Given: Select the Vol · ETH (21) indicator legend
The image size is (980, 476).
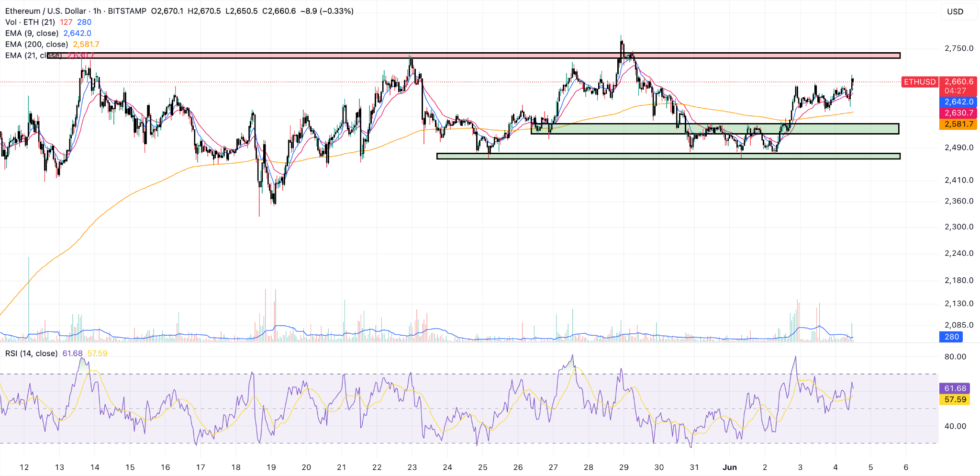Looking at the screenshot, I should coord(30,22).
